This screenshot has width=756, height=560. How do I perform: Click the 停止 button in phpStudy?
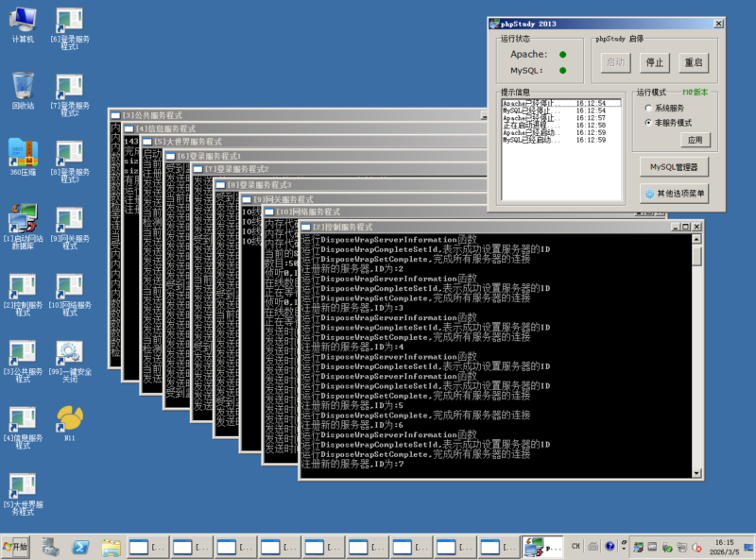(654, 62)
